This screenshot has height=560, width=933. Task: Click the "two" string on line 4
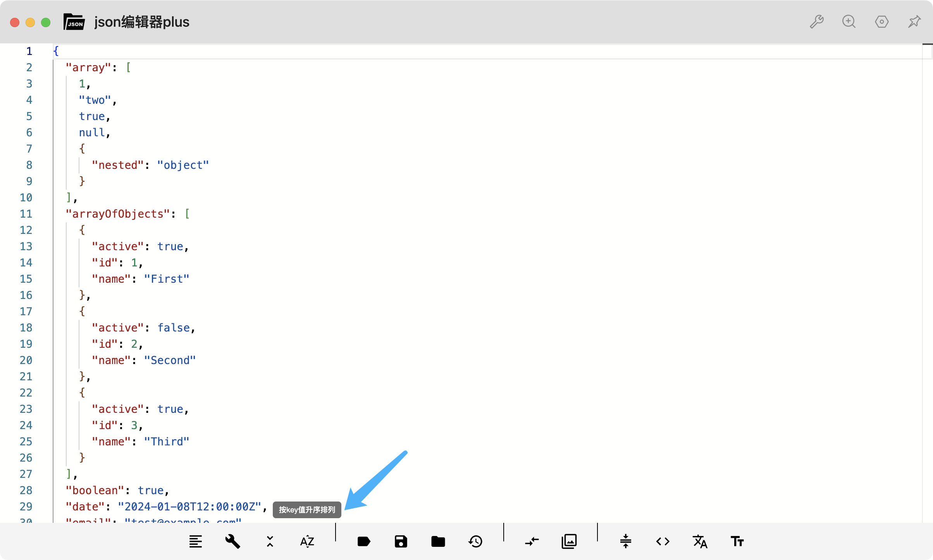[95, 100]
